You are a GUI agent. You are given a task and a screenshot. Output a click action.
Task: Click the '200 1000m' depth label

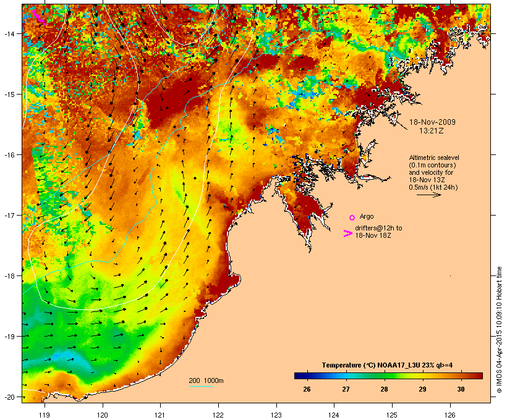pos(206,380)
